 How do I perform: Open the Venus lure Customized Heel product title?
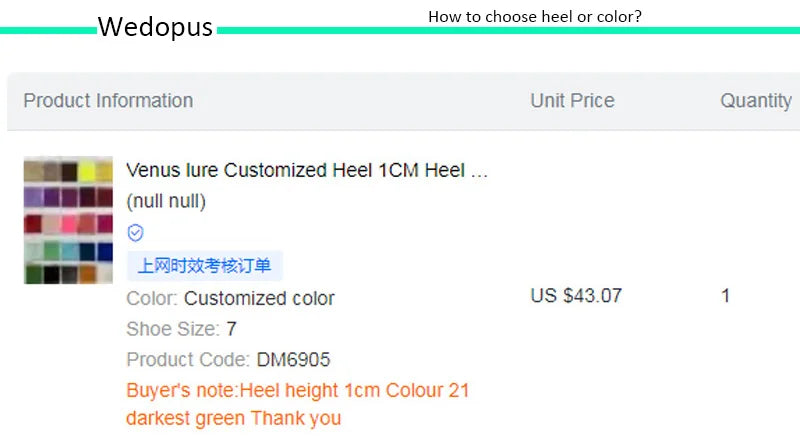(x=307, y=170)
